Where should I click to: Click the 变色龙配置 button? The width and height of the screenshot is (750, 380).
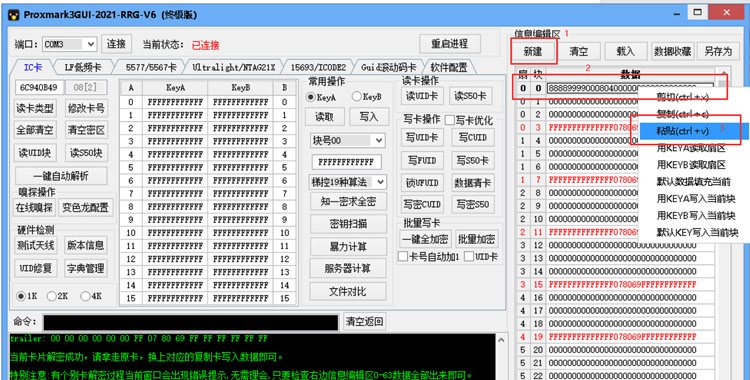[x=86, y=208]
